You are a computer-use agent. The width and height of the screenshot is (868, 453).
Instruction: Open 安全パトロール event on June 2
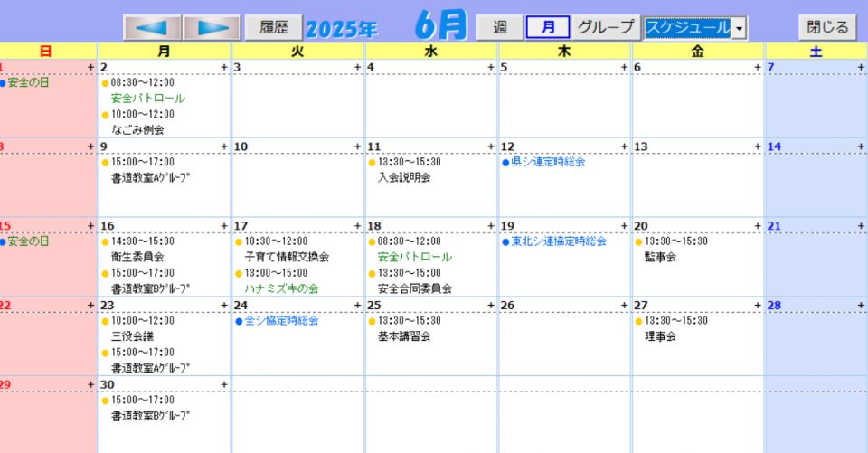147,99
